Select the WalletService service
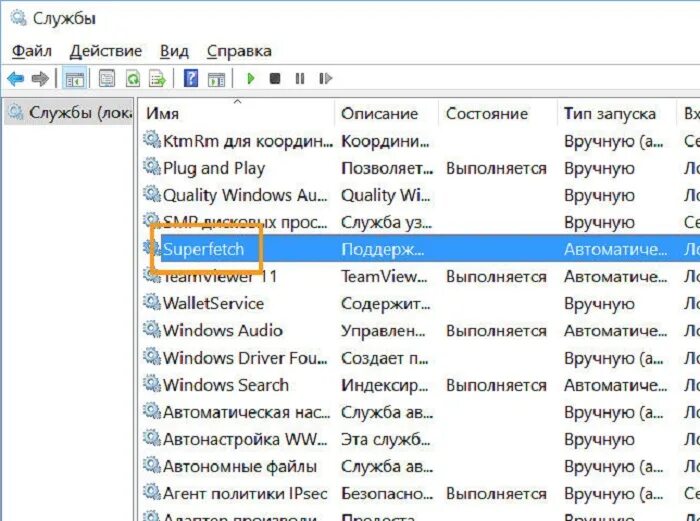 (213, 304)
